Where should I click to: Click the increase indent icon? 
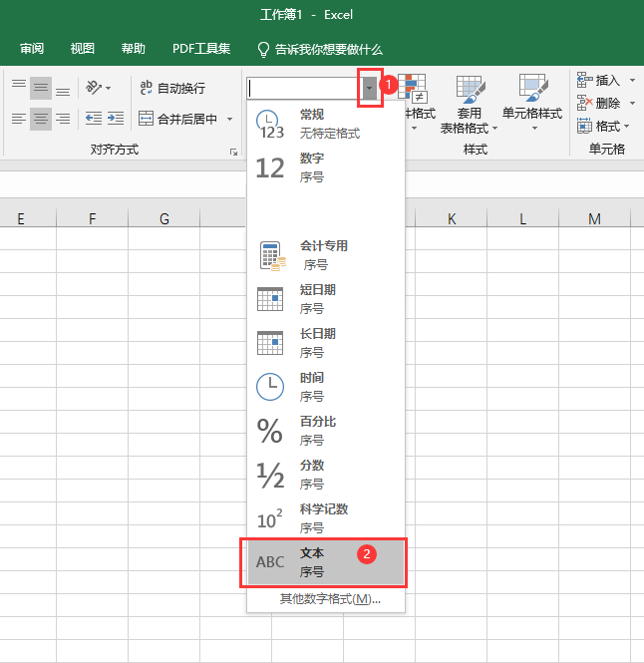tap(116, 119)
